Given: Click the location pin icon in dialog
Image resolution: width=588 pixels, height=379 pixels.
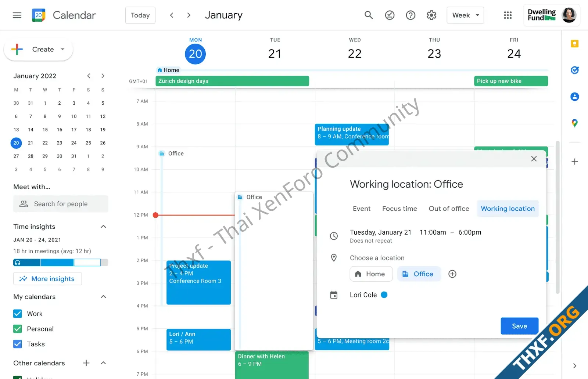Looking at the screenshot, I should 334,258.
